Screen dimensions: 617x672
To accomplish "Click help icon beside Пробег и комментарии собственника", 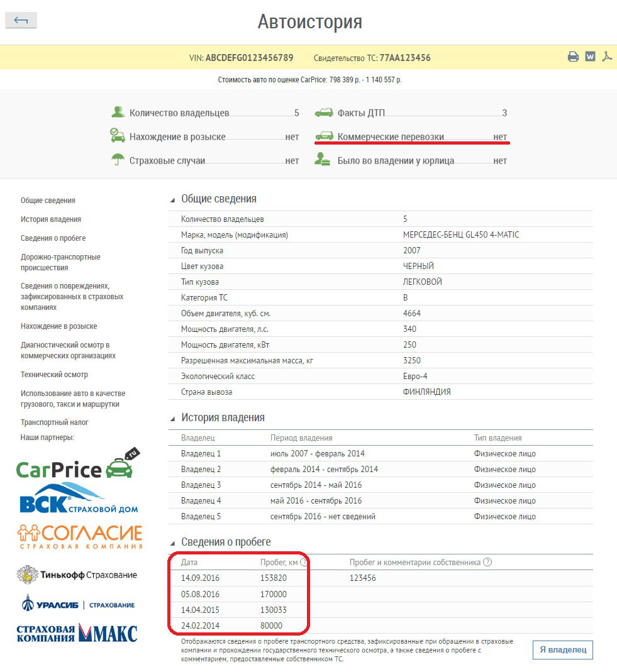I will [487, 563].
